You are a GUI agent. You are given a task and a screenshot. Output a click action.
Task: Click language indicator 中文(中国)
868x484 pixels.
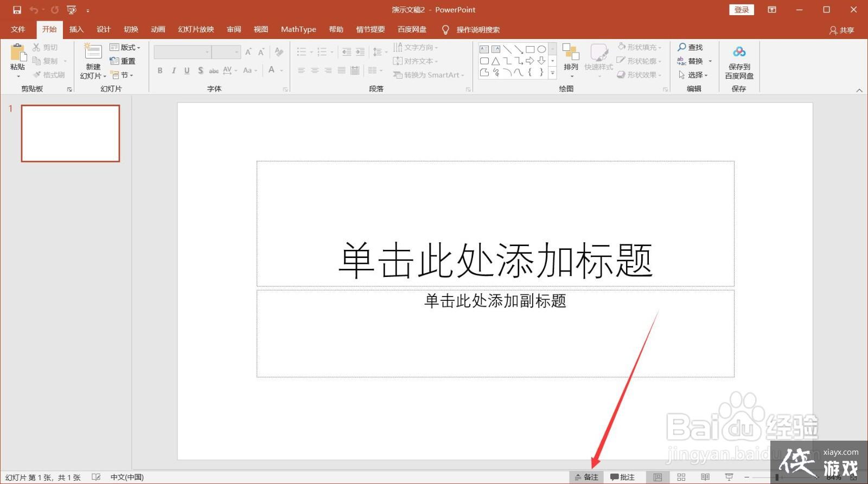pyautogui.click(x=127, y=477)
